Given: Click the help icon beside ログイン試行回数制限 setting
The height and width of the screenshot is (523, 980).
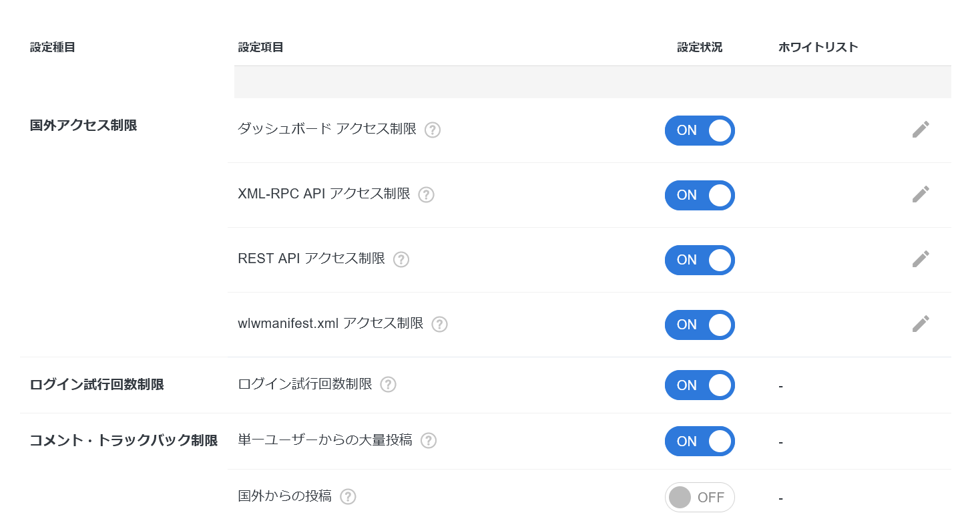Looking at the screenshot, I should point(388,385).
